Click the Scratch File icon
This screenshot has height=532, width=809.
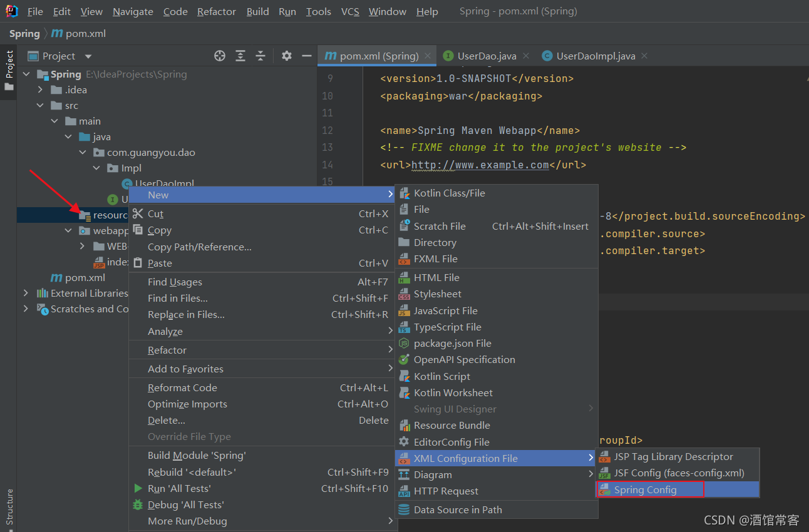pyautogui.click(x=404, y=226)
